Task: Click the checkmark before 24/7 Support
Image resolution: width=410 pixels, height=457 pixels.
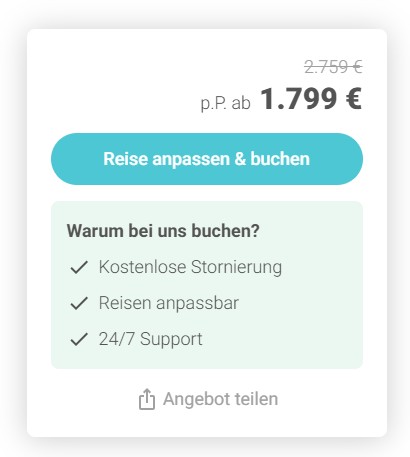Action: point(79,339)
